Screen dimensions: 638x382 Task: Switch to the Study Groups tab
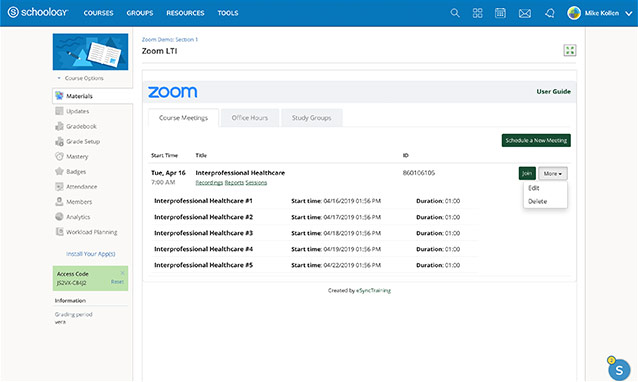[312, 118]
